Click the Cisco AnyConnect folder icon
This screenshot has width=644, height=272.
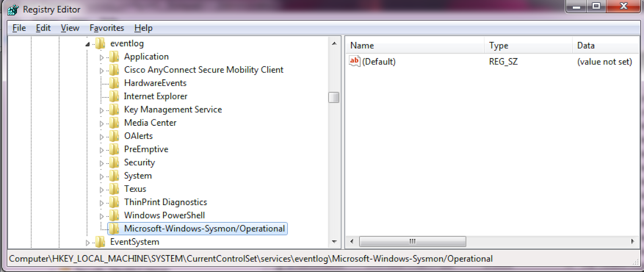click(114, 70)
